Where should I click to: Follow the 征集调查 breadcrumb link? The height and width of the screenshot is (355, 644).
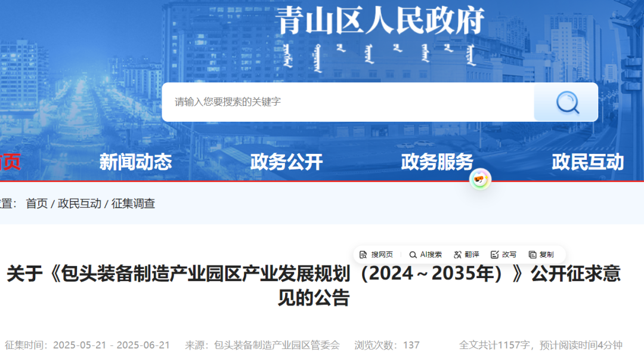(x=134, y=204)
